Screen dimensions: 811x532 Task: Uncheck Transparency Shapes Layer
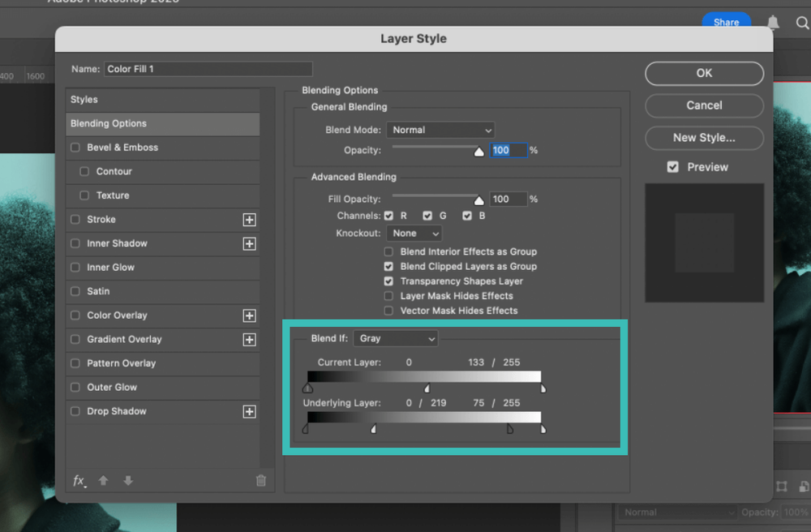click(x=388, y=281)
